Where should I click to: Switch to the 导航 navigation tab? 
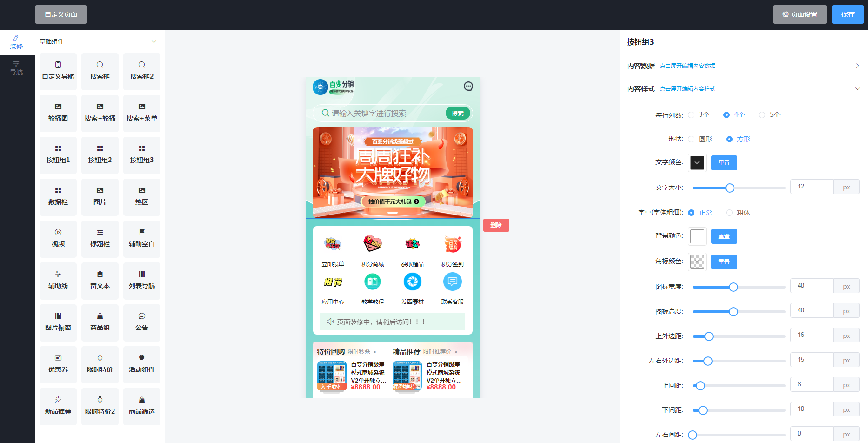[x=17, y=68]
